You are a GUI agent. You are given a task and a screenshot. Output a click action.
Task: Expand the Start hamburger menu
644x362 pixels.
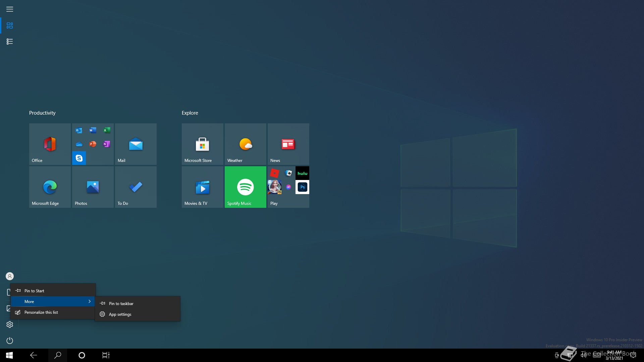tap(10, 9)
